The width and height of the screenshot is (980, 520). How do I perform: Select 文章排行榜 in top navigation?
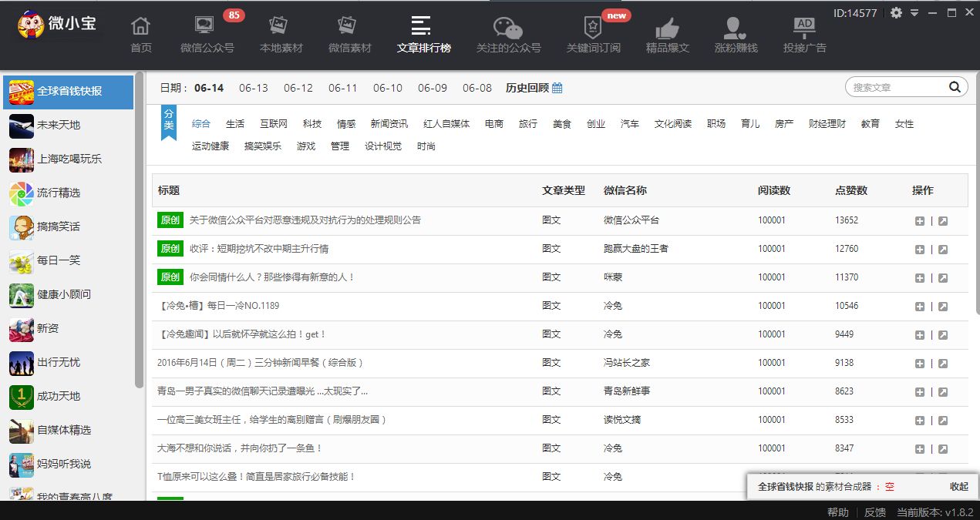(x=423, y=34)
